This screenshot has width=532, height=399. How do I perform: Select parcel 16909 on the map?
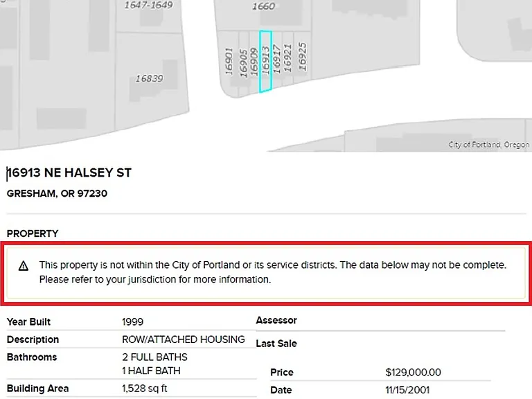coord(254,62)
